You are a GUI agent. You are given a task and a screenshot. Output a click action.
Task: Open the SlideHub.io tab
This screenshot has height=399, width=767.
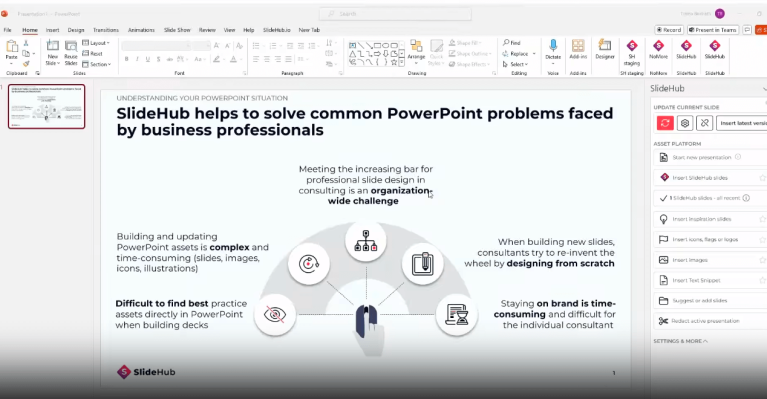[276, 30]
